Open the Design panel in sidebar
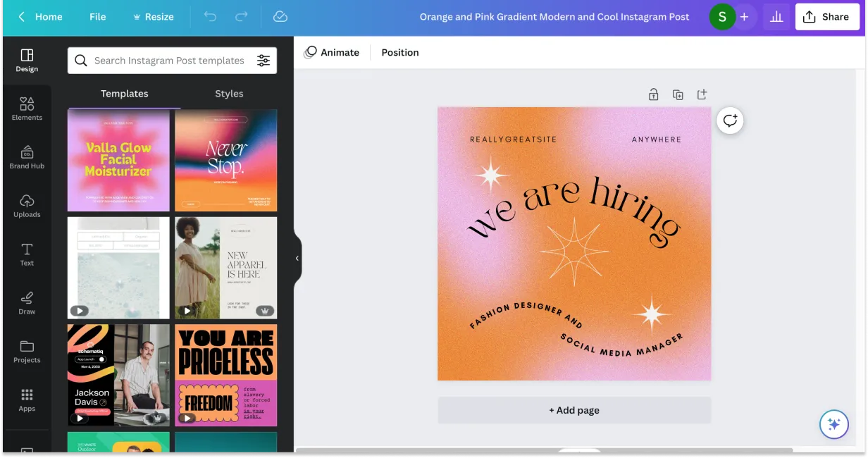The height and width of the screenshot is (458, 868). [27, 61]
